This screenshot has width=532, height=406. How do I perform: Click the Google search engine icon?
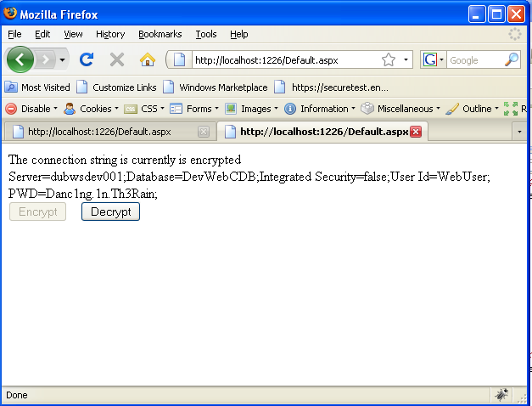click(x=430, y=60)
